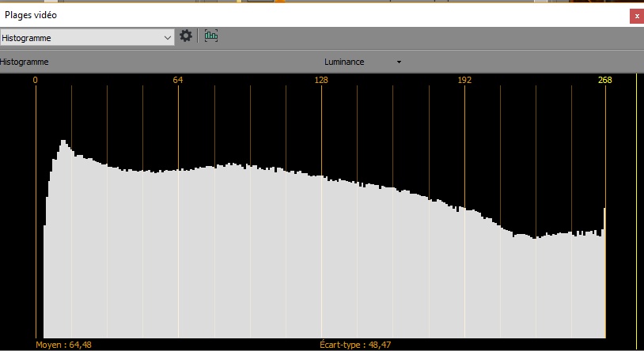Click the Histogramme panel header label
The height and width of the screenshot is (351, 644).
pos(25,62)
